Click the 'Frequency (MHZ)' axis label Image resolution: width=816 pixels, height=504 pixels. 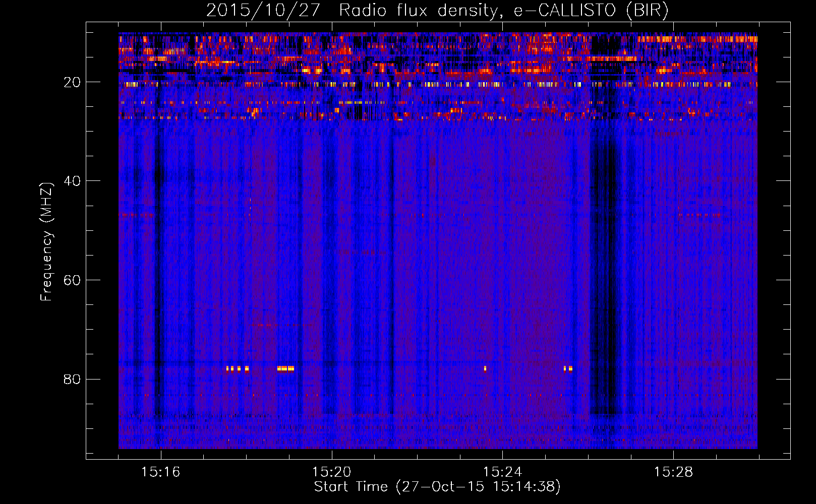tap(46, 242)
